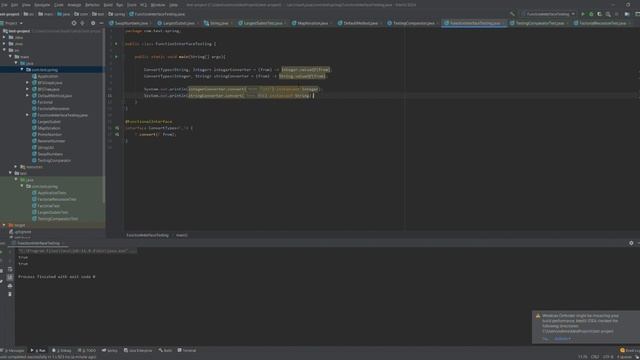Click the Locate/scroll-from-source target icon in Project panel
This screenshot has height=360, width=640.
coord(74,23)
